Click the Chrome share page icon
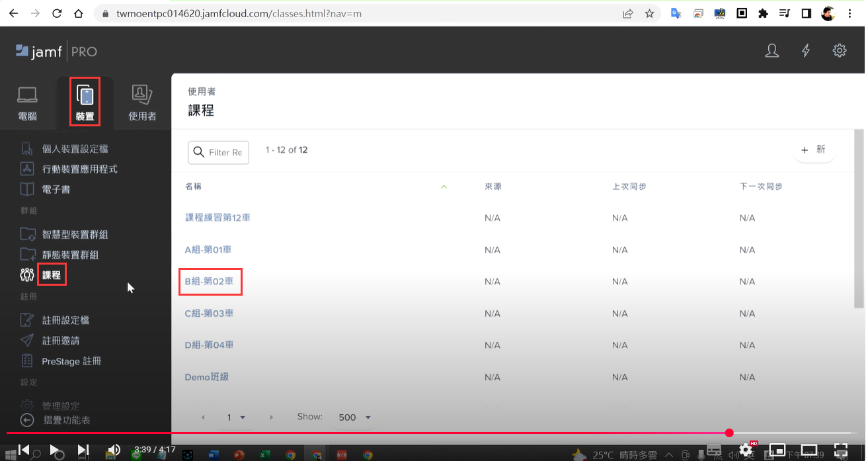The height and width of the screenshot is (461, 868). [x=627, y=13]
